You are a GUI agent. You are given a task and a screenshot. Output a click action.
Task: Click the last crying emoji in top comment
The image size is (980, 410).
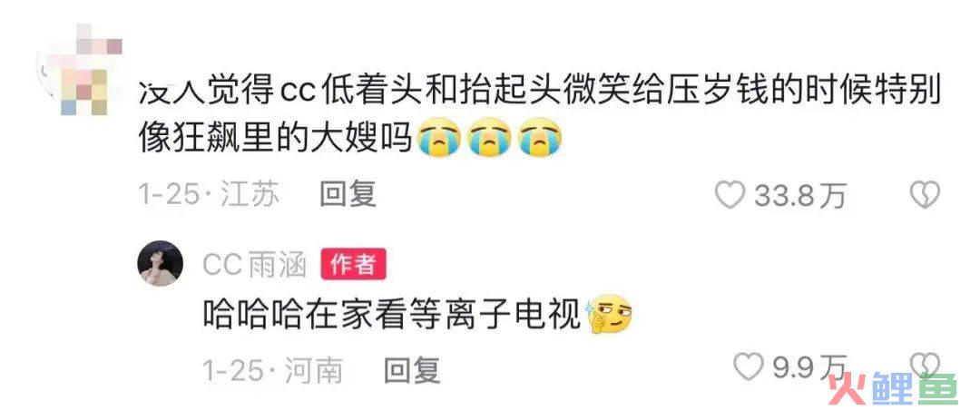tap(541, 139)
